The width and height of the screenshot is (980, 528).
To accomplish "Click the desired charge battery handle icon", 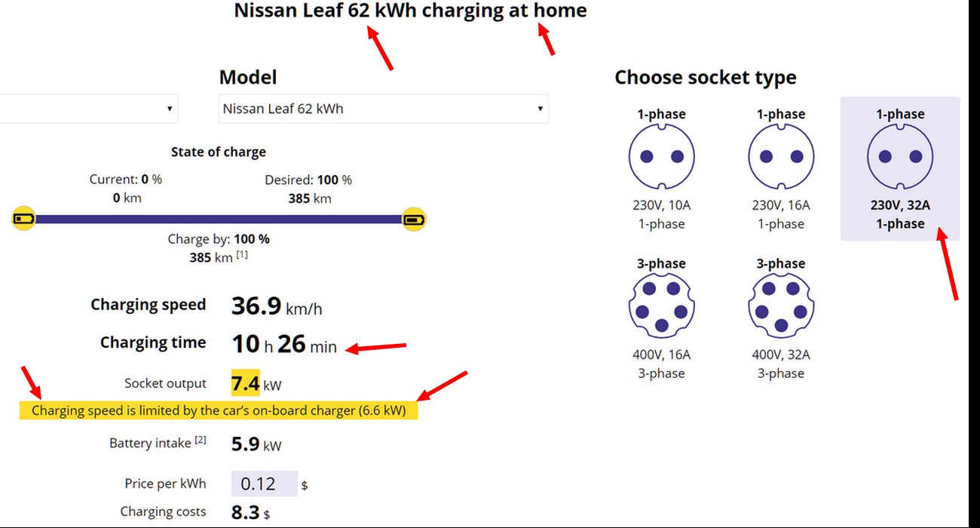I will coord(414,219).
